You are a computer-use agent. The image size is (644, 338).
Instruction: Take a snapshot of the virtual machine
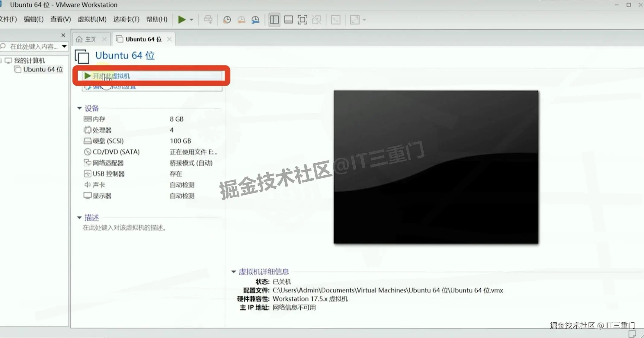[226, 19]
